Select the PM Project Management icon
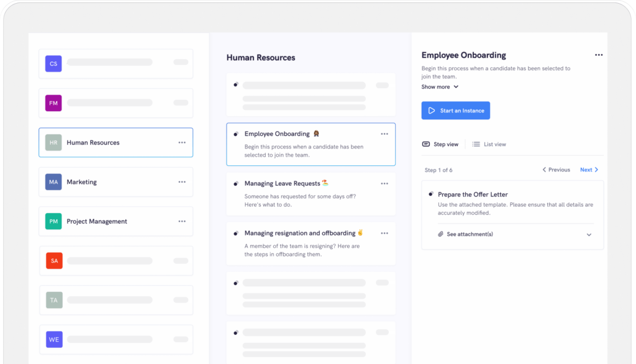This screenshot has height=364, width=636. click(x=53, y=221)
